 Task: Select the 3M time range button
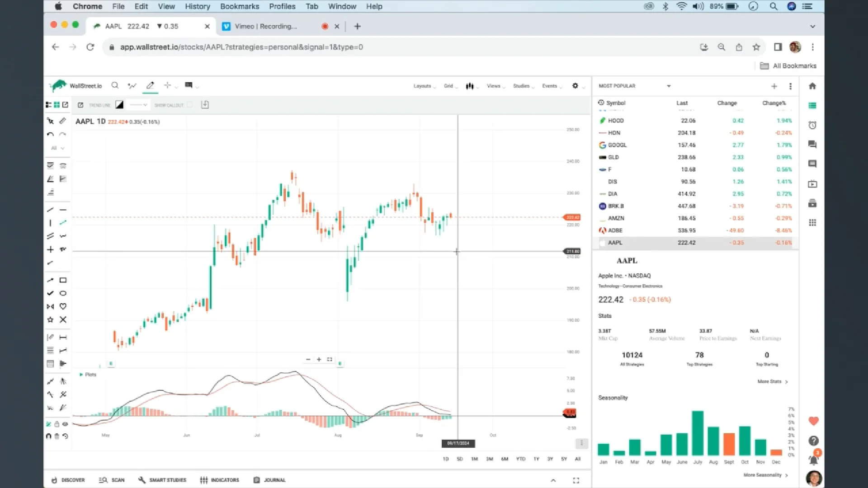(490, 459)
